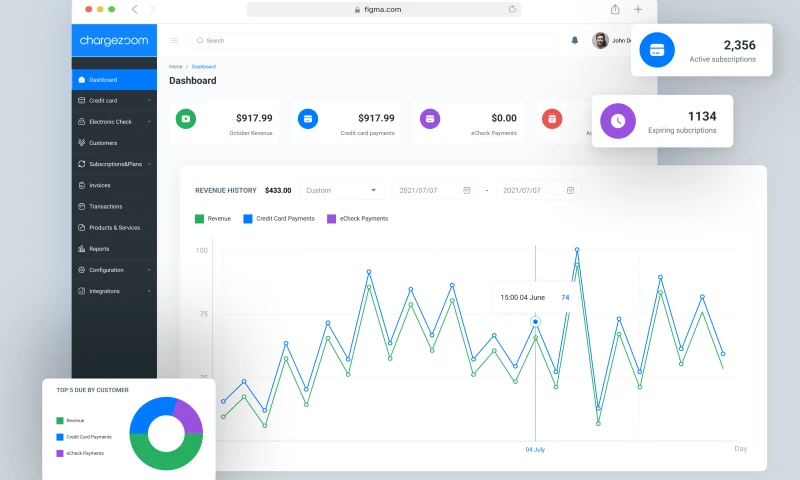Open Products & Services page
The height and width of the screenshot is (480, 800).
[114, 228]
